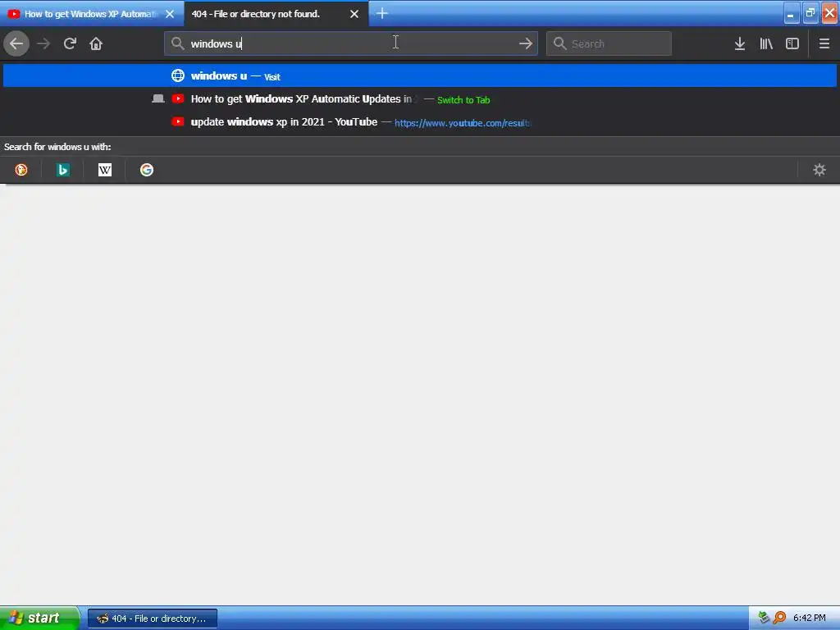Choose the 'windows u — Visit' suggestion

[420, 75]
